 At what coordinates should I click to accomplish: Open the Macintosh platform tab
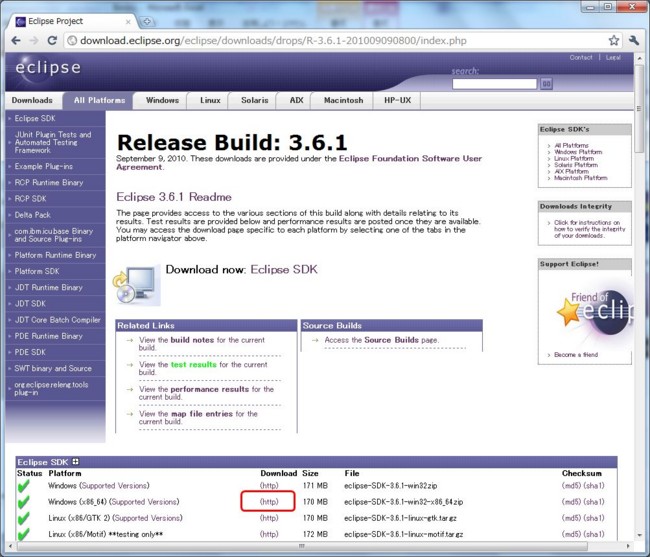[x=343, y=100]
